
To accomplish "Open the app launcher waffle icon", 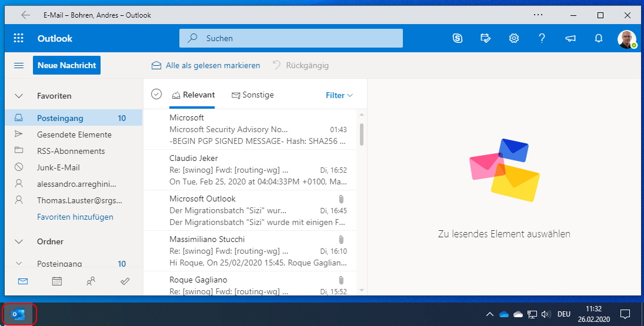I will click(18, 38).
